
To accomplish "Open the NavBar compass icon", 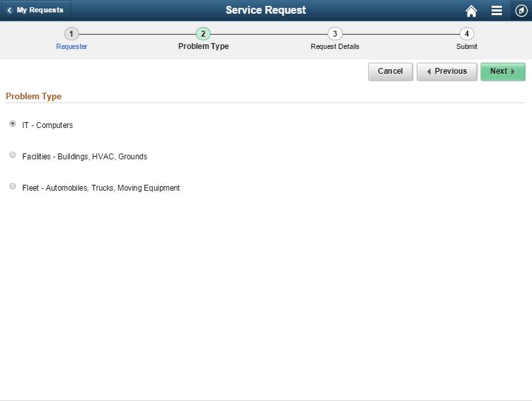I will 520,10.
